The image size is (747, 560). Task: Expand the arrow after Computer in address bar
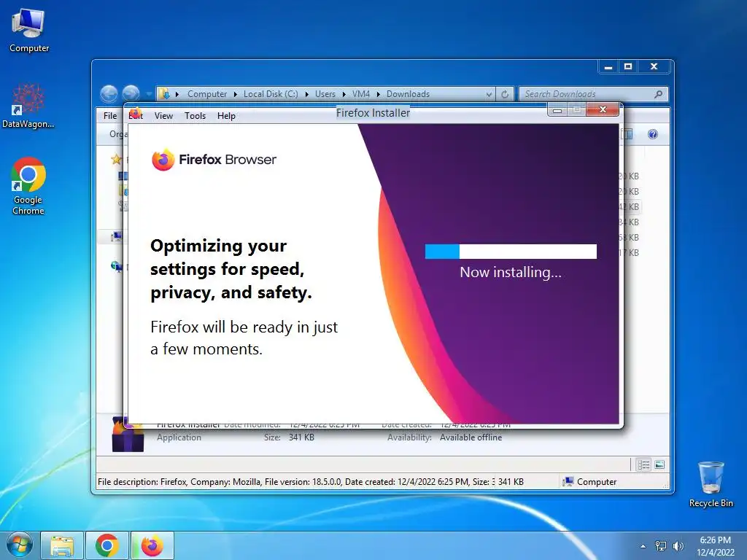pyautogui.click(x=236, y=94)
